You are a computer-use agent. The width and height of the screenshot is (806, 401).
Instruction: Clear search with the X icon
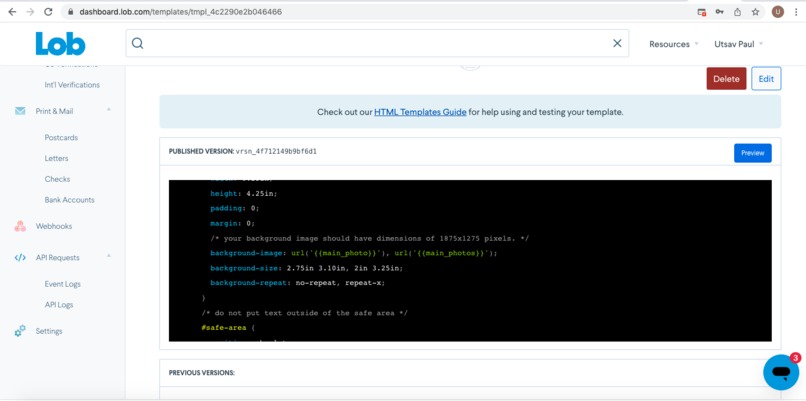[617, 43]
